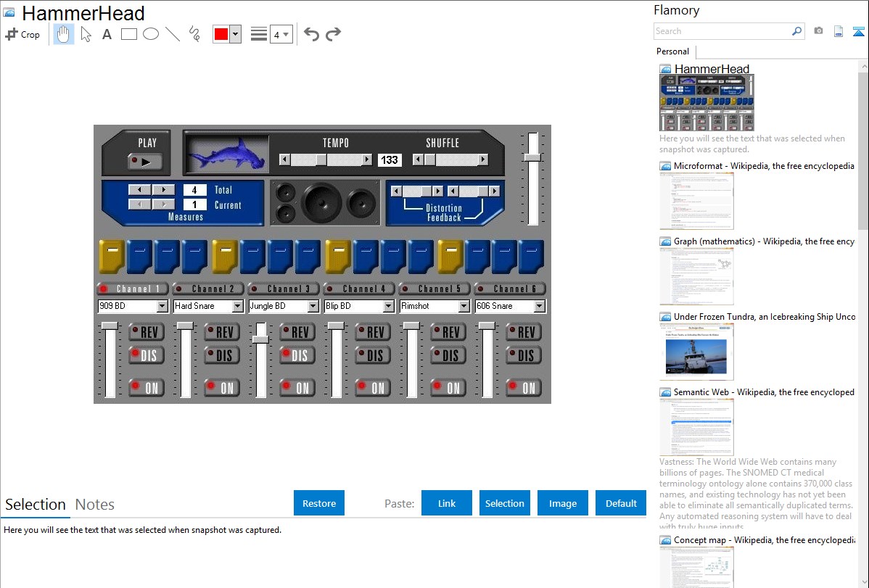Open the Personal tab

coord(672,51)
